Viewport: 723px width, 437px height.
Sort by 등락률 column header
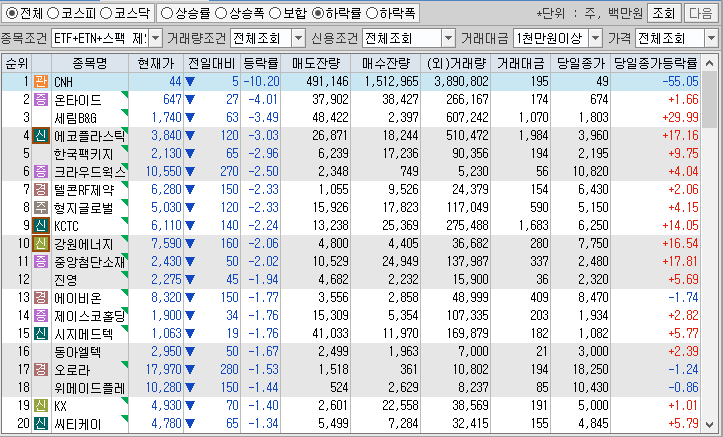coord(261,64)
